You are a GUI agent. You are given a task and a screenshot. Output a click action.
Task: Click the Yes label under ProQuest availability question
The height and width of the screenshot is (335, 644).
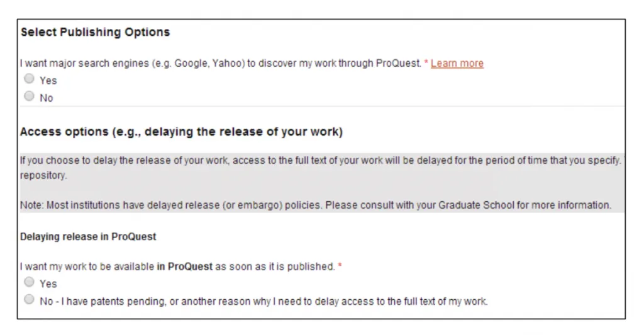click(48, 283)
